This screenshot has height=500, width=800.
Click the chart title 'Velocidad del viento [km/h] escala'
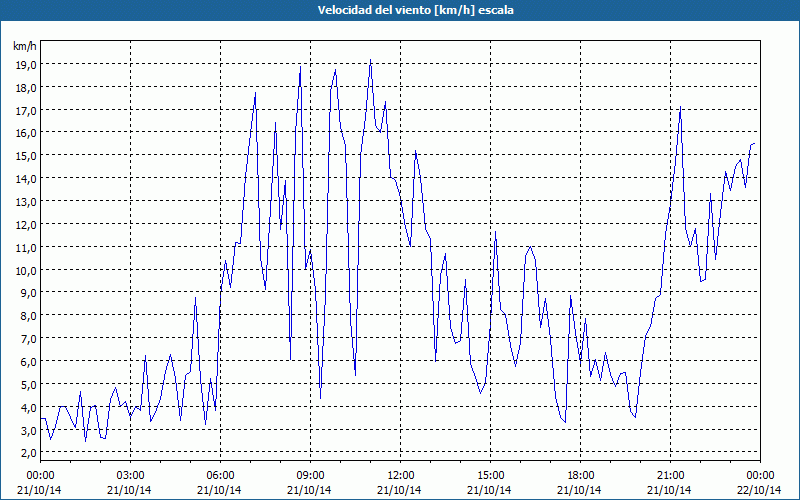pyautogui.click(x=415, y=10)
